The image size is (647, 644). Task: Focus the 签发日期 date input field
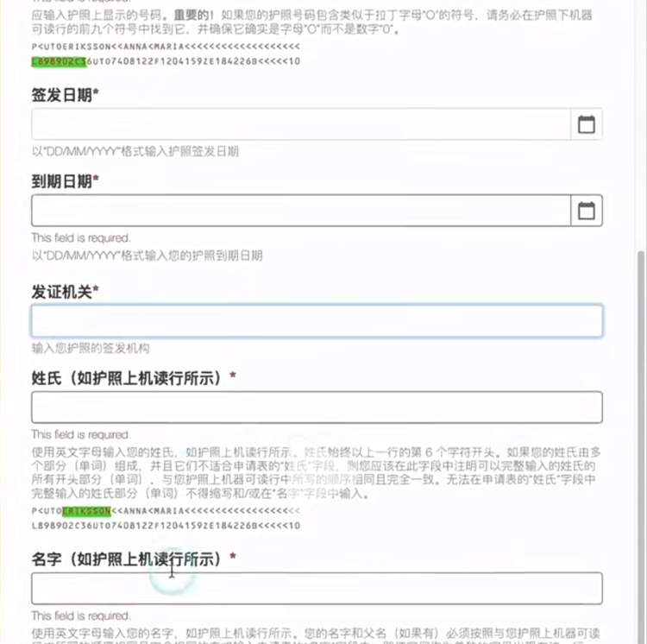(301, 124)
